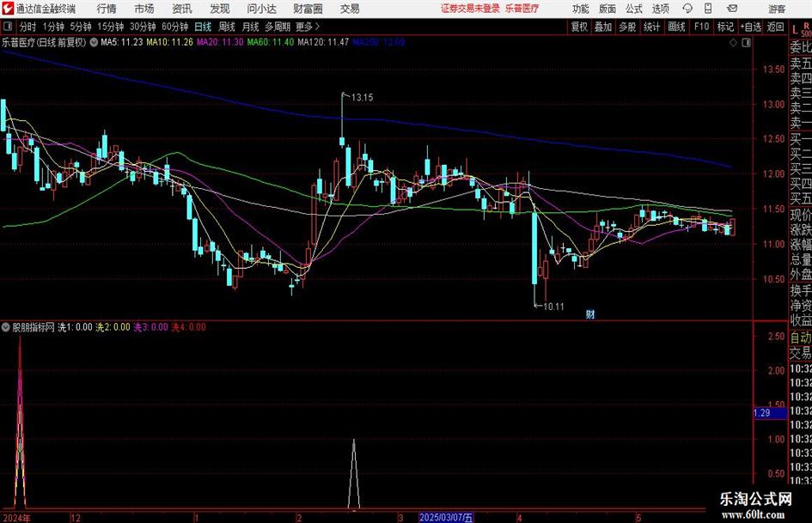This screenshot has height=523, width=812.
Task: Click the MA20: 11.30 indicator value
Action: pos(220,42)
